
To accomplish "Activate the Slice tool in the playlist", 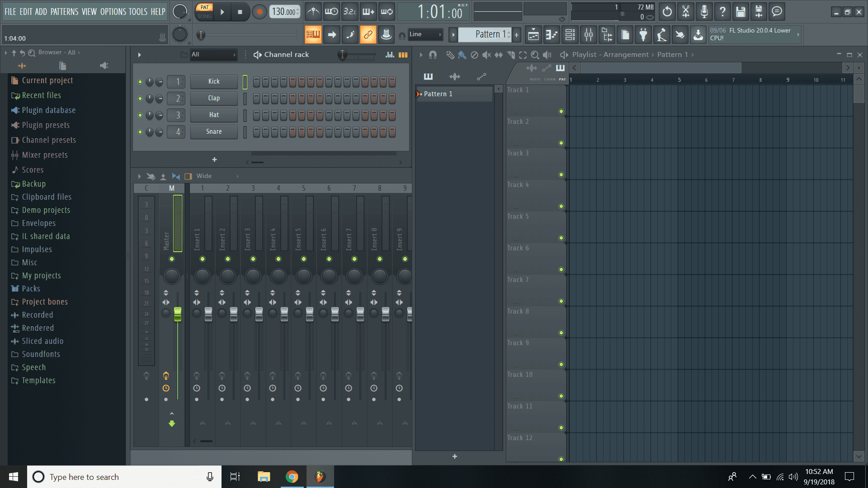I will (x=511, y=55).
